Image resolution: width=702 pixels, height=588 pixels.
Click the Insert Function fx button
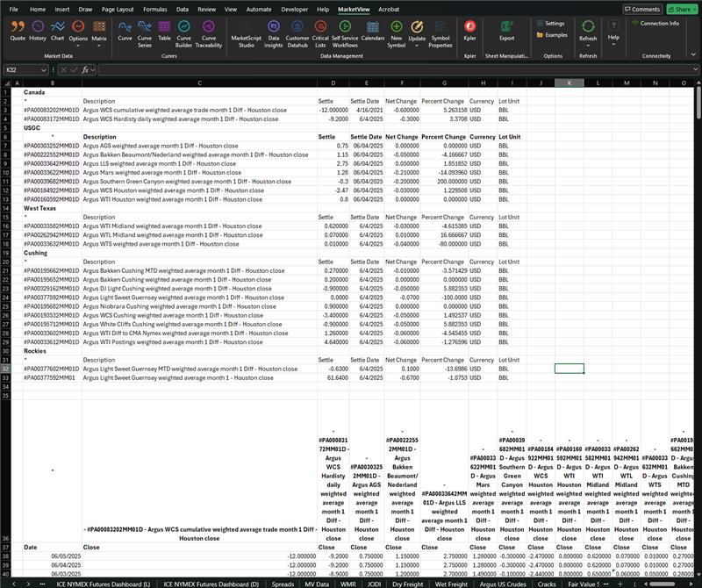pos(85,70)
